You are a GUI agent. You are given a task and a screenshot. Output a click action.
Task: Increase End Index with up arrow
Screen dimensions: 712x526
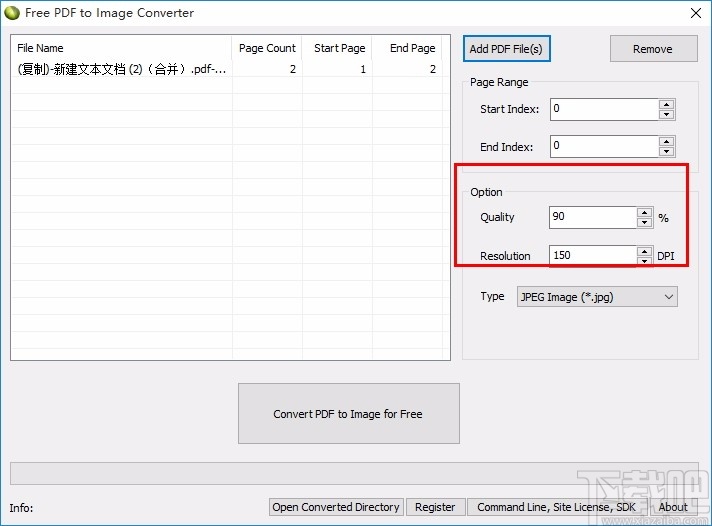pyautogui.click(x=666, y=141)
